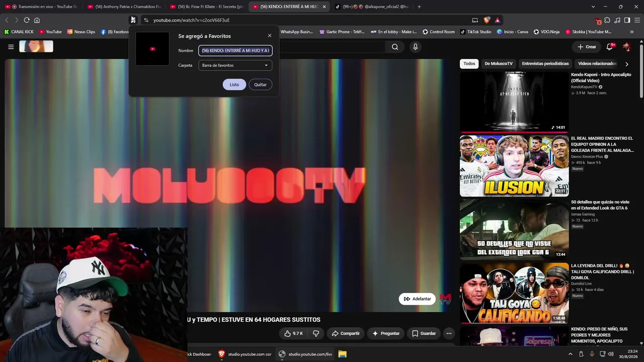
Task: Remove the bookmark with Quitar
Action: click(x=260, y=84)
